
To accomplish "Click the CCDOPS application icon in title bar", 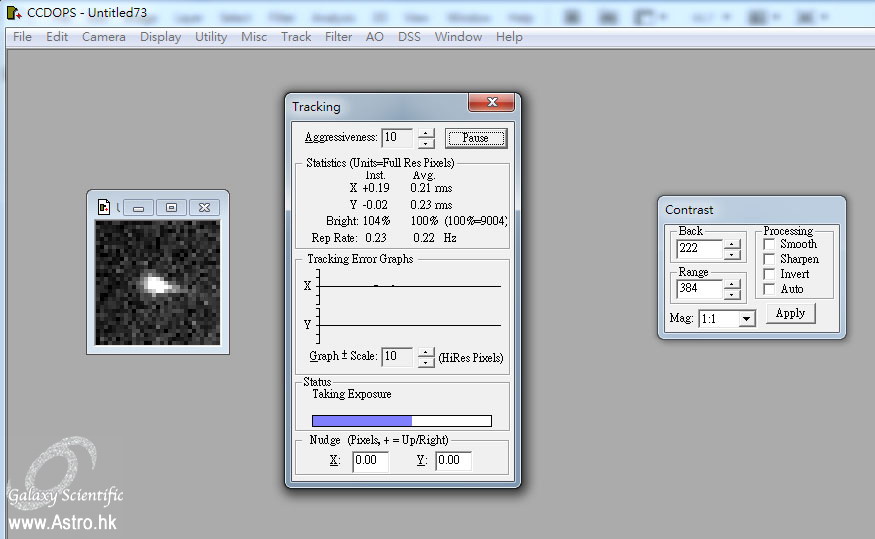I will pos(13,12).
